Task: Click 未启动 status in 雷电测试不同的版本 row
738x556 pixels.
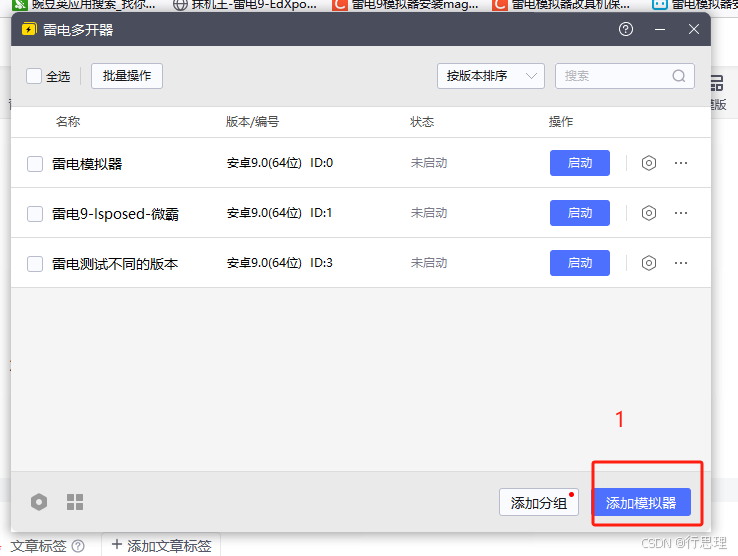Action: [429, 263]
